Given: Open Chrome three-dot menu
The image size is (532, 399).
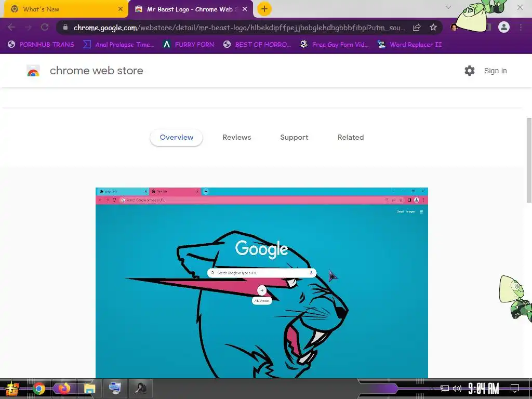Looking at the screenshot, I should coord(521,27).
